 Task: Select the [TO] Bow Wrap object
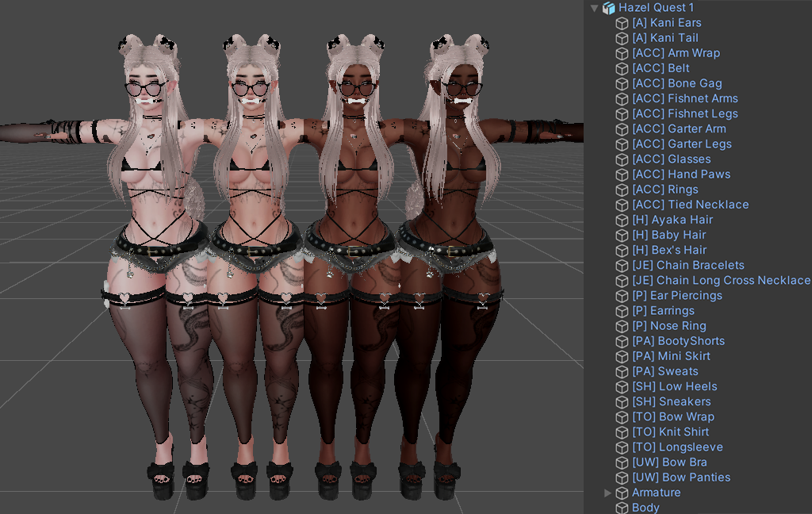coord(673,416)
